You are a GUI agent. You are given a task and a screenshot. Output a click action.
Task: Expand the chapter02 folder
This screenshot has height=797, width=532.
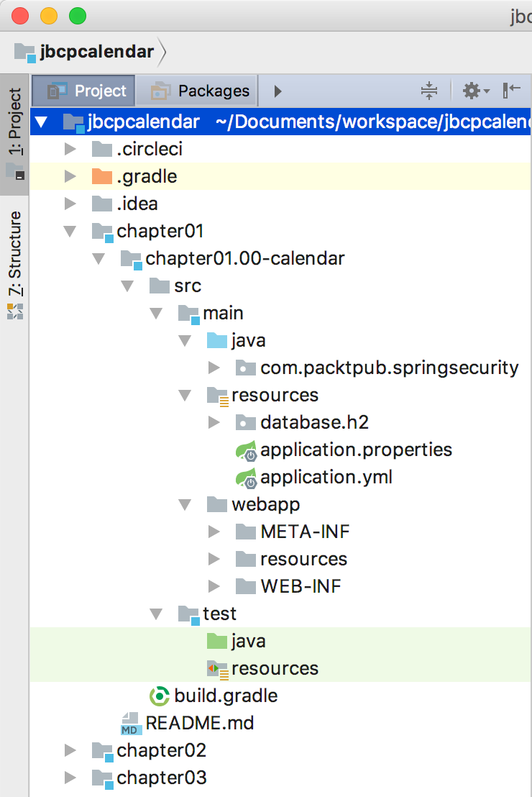[70, 751]
